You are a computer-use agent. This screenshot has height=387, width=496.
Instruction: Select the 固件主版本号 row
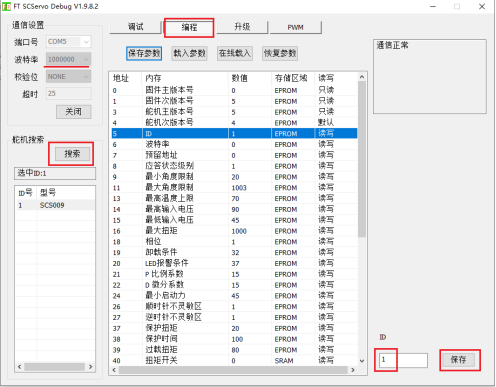click(234, 90)
